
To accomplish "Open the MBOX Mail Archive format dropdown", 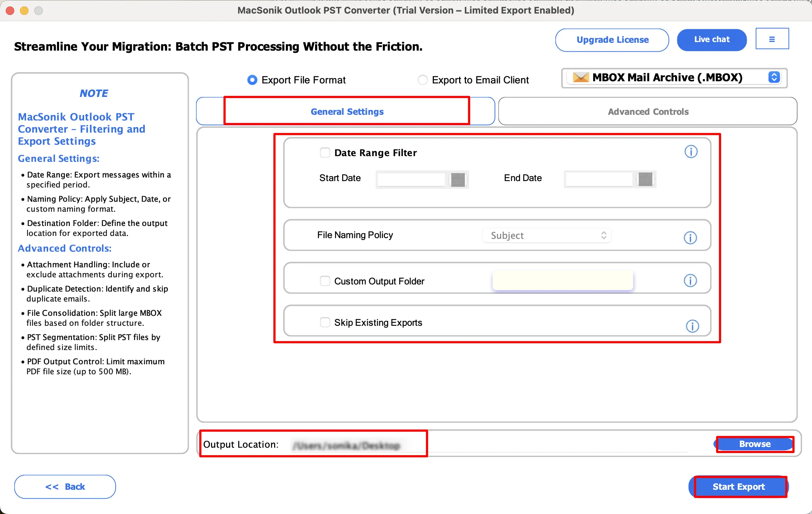I will 674,78.
